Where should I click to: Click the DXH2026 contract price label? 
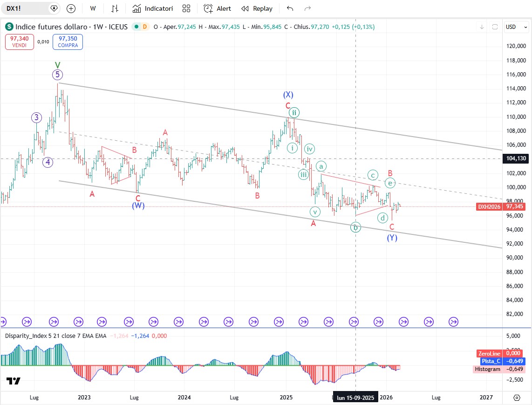click(x=489, y=206)
